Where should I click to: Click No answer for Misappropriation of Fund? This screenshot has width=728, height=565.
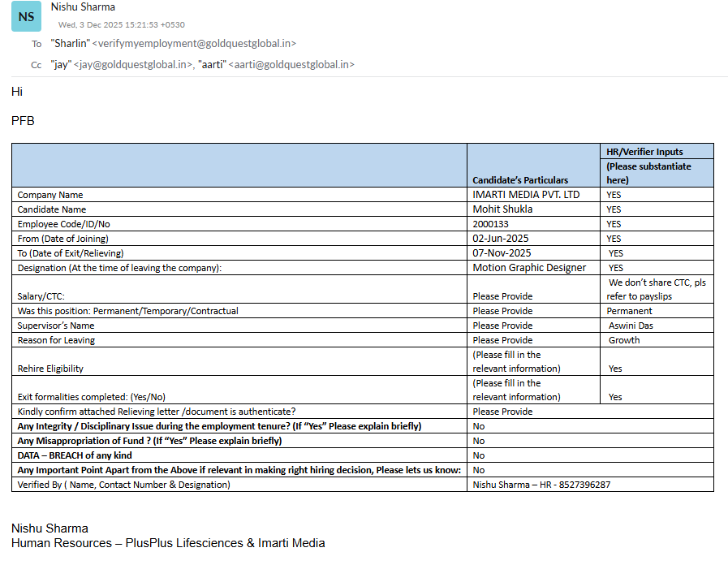[478, 441]
